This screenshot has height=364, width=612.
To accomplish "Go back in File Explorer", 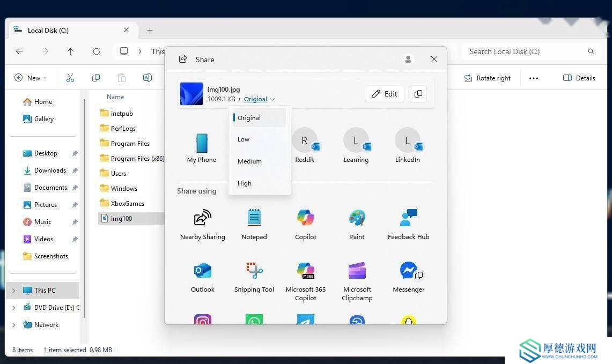I will (19, 51).
